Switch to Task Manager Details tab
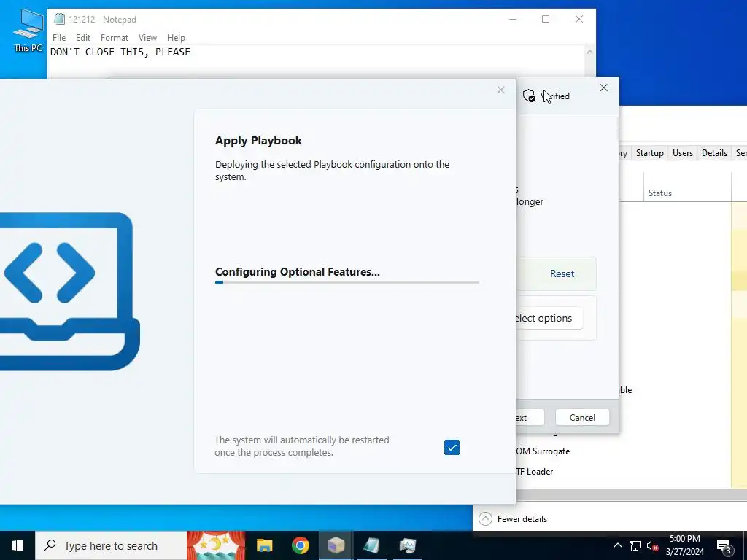Viewport: 747px width, 560px height. (x=714, y=153)
